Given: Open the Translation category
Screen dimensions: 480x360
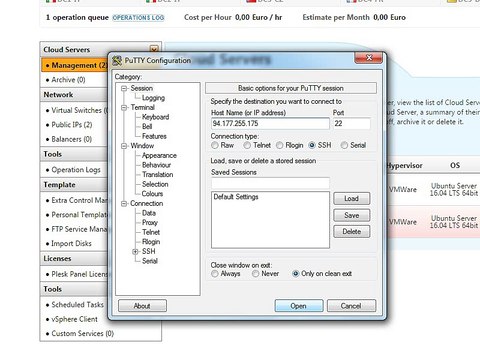Looking at the screenshot, I should 158,175.
